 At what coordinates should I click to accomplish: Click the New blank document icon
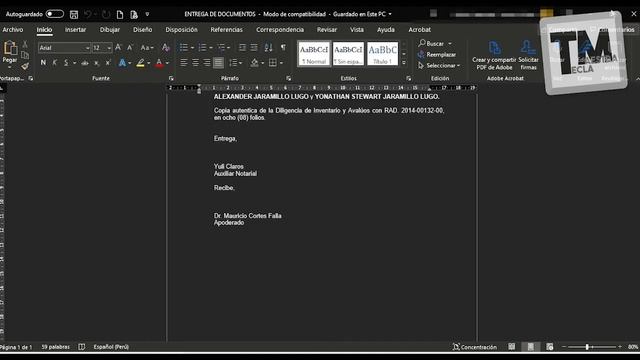pyautogui.click(x=120, y=14)
